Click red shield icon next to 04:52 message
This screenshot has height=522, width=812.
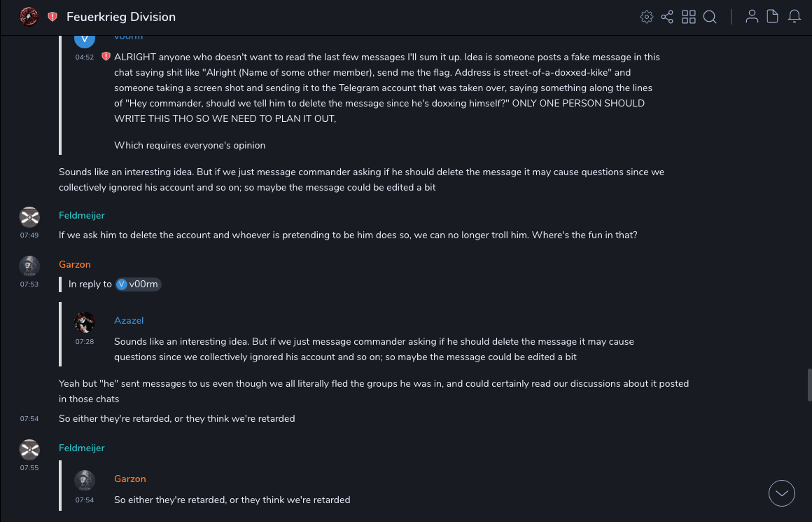pos(106,57)
